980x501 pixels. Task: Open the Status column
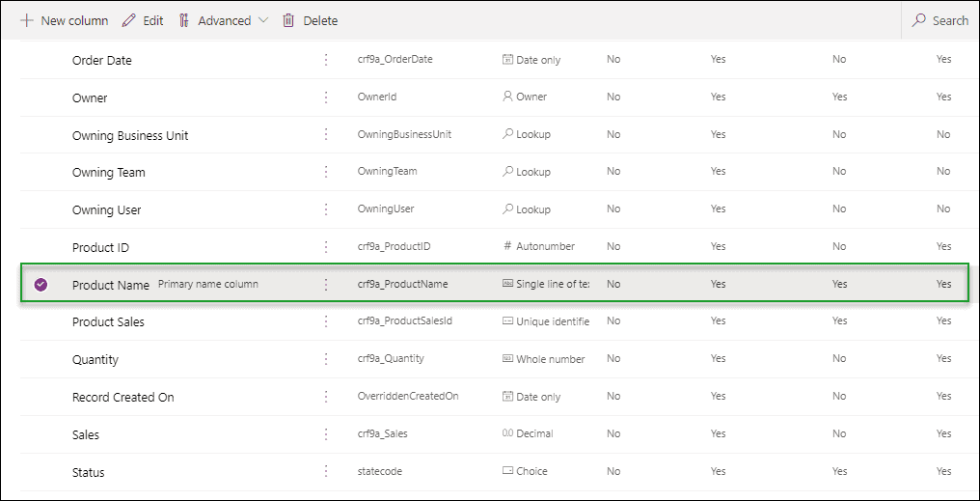click(88, 472)
